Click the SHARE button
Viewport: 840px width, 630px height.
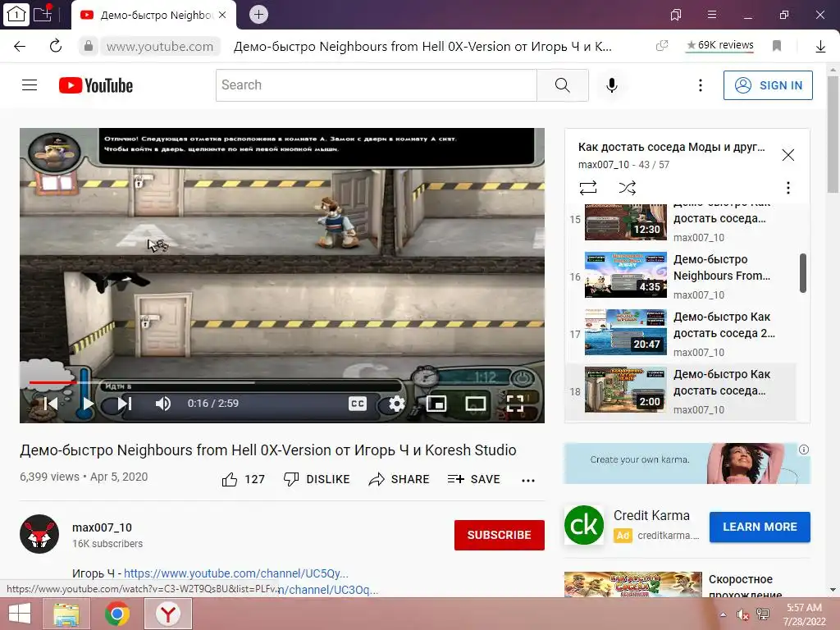(399, 479)
